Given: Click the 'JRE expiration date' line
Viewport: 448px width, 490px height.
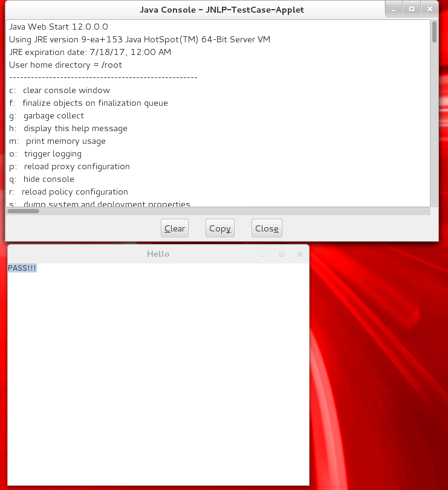Looking at the screenshot, I should [90, 53].
